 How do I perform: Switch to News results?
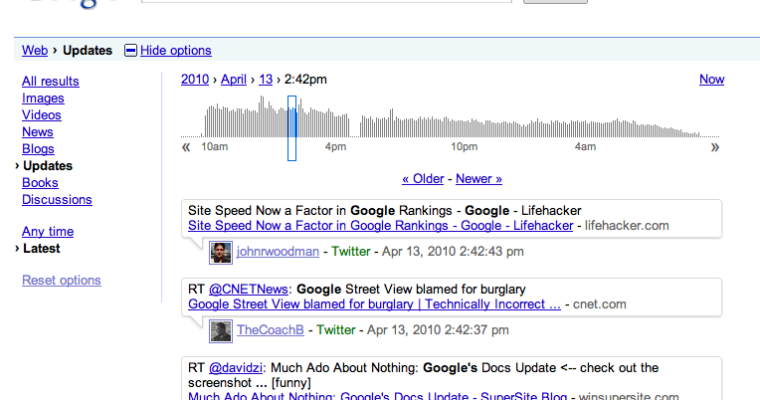pos(37,132)
